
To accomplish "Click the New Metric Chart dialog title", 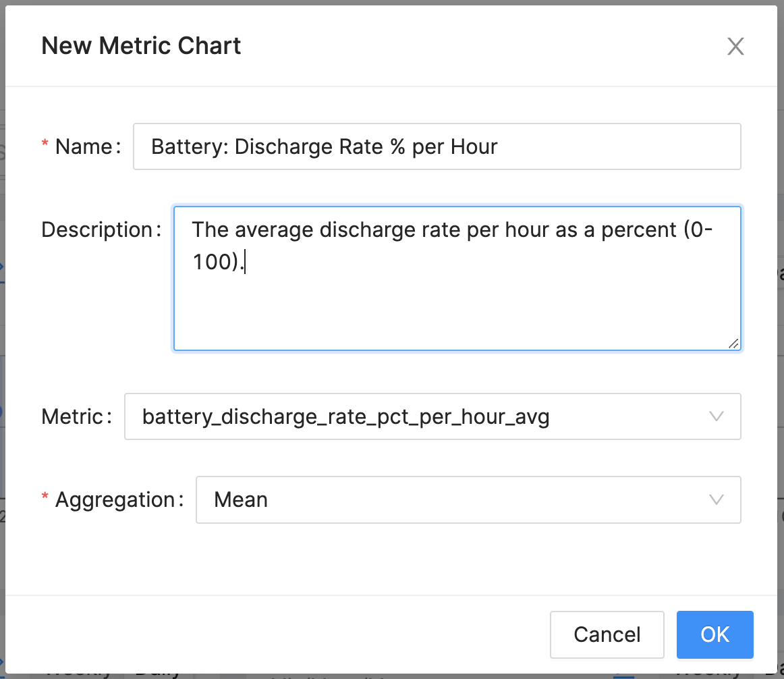I will coord(141,46).
